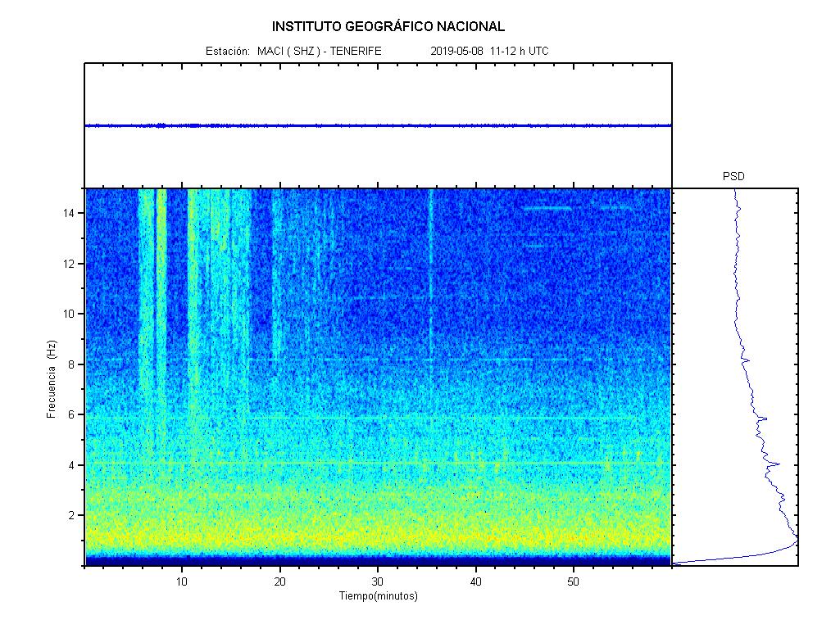This screenshot has height=629, width=840.
Task: Click the 8 Hz frequency tick label
Action: tap(73, 364)
